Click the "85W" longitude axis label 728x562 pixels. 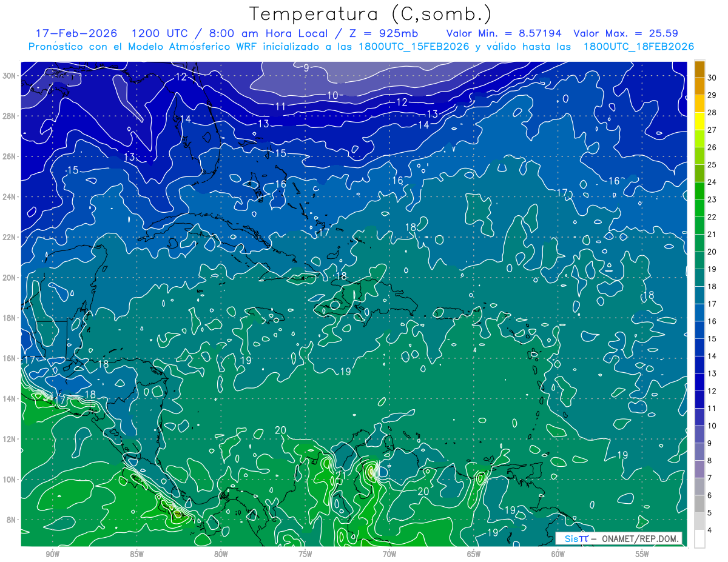136,554
